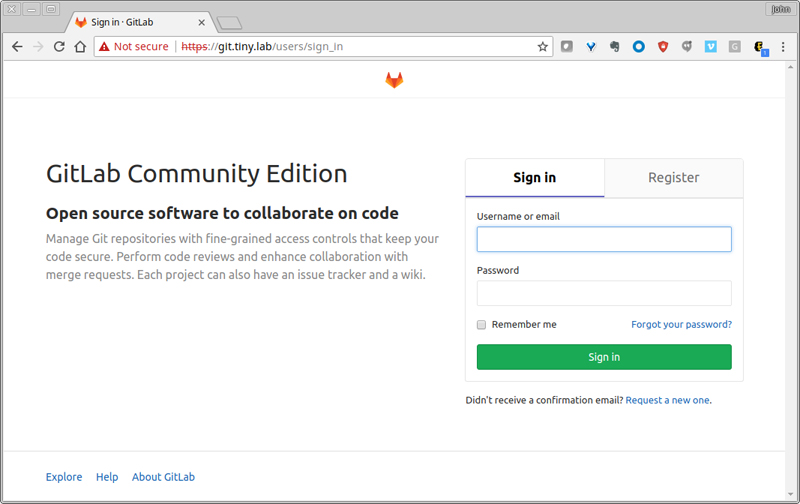Click Request a new one link
Screen dimensions: 800x504
pos(668,400)
